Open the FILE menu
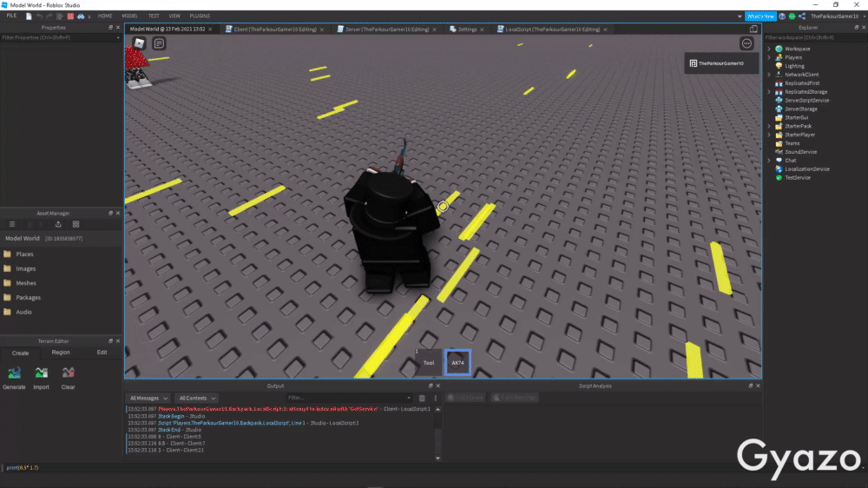This screenshot has width=868, height=488. [11, 16]
